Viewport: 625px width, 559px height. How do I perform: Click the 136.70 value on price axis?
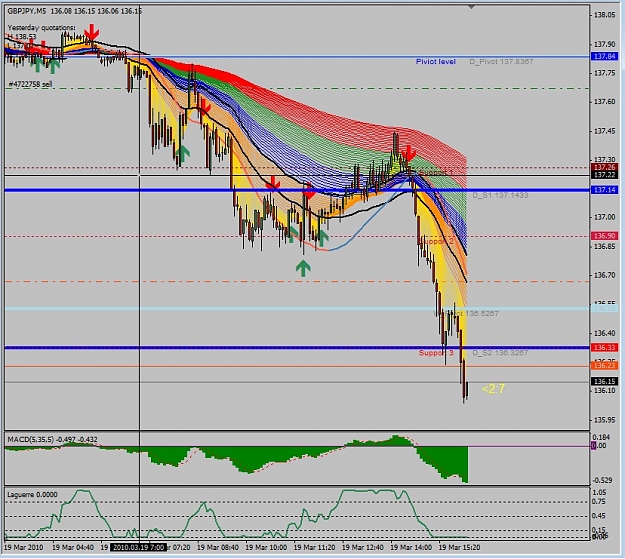604,275
